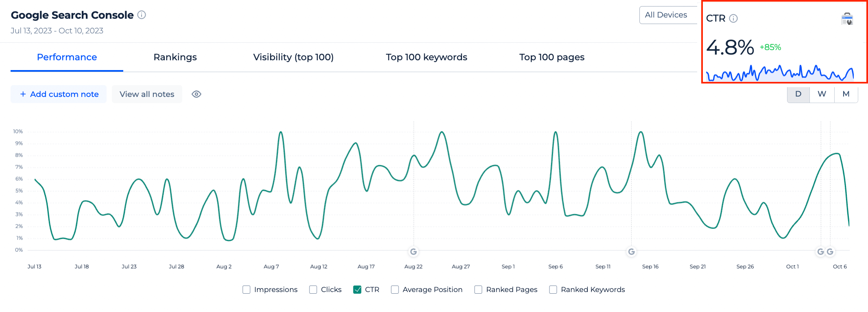Switch to the Performance tab
868x312 pixels.
pyautogui.click(x=67, y=57)
